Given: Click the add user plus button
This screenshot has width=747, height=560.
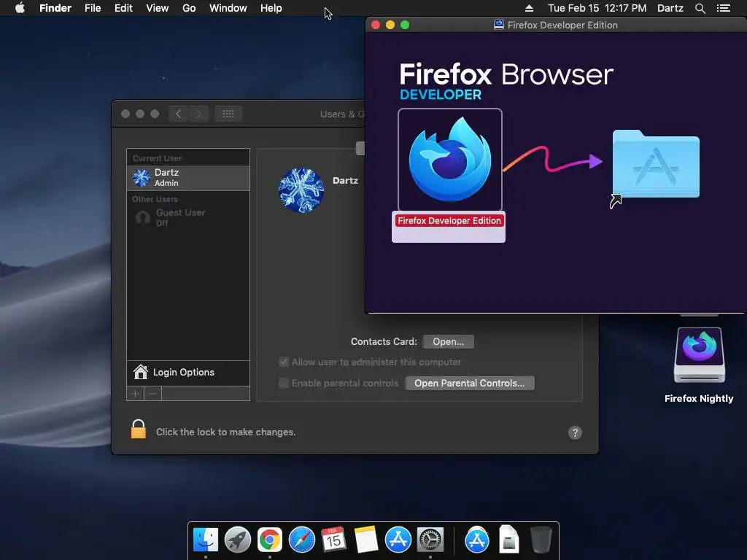Looking at the screenshot, I should click(x=135, y=393).
